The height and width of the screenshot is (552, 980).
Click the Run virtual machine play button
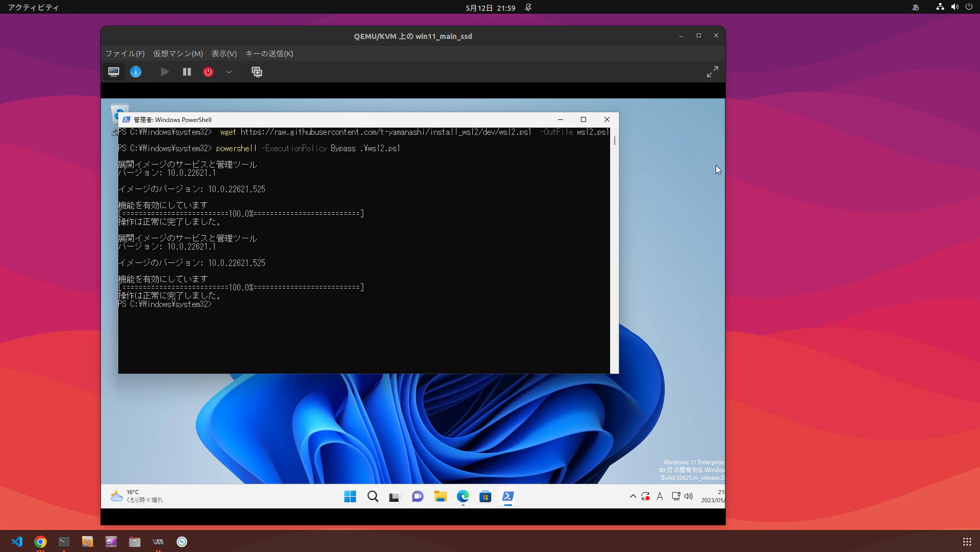tap(164, 72)
